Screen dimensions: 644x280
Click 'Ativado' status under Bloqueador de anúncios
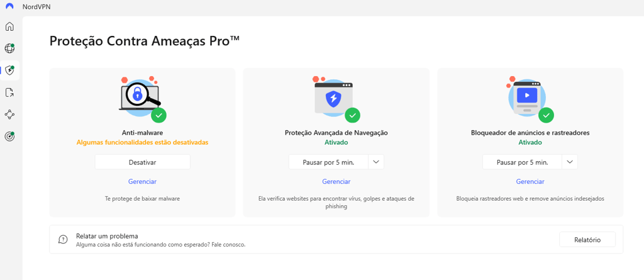pyautogui.click(x=530, y=142)
